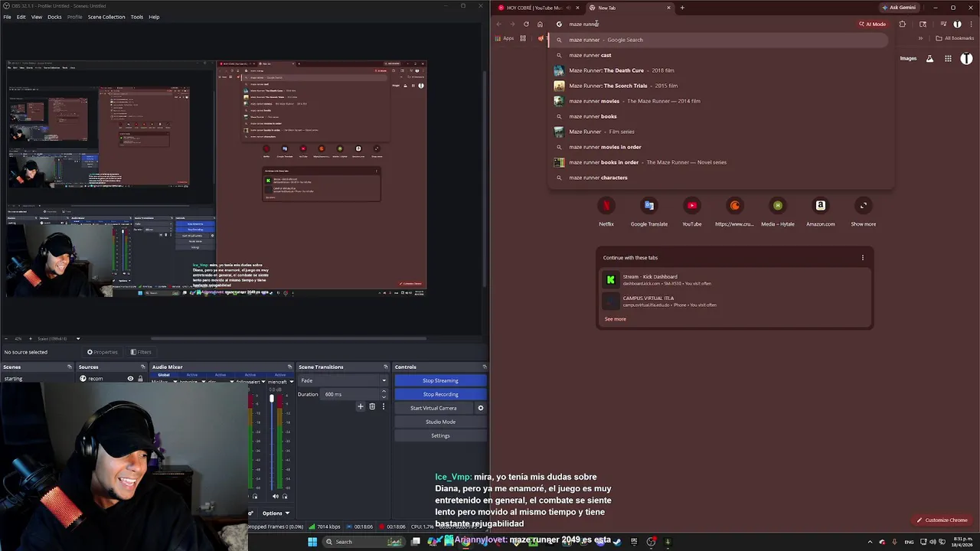Open AI Mode in address bar
The image size is (980, 551).
(x=873, y=24)
